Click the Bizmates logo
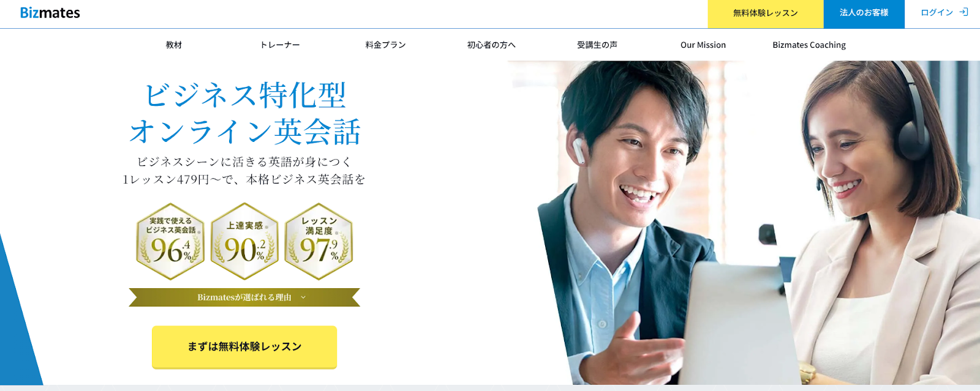Viewport: 980px width, 391px height. pos(50,13)
